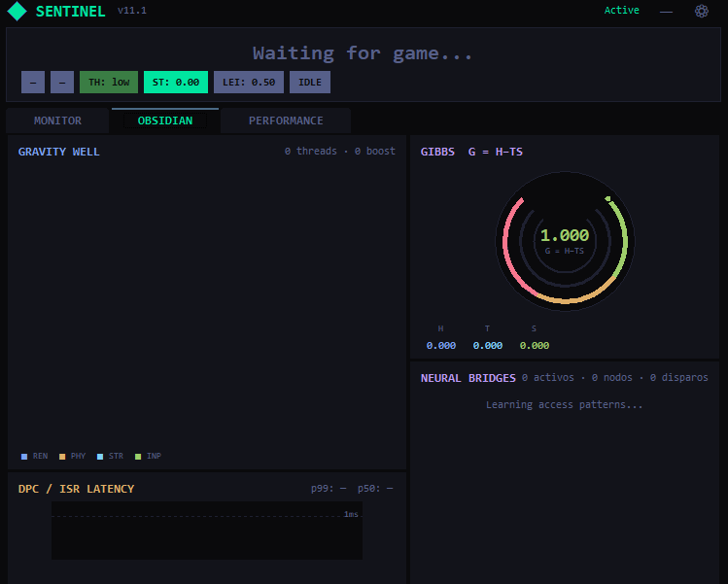Click the INP legend green swatch
The image size is (728, 584).
coord(138,457)
